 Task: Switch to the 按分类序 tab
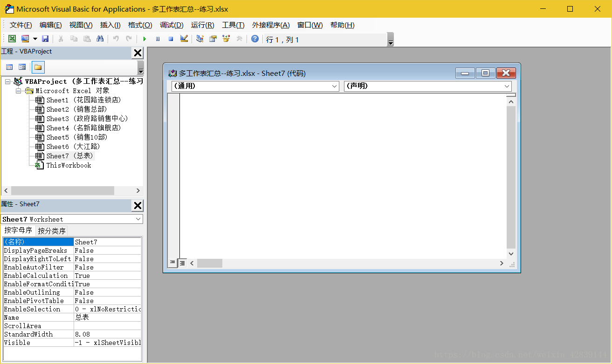(x=52, y=230)
